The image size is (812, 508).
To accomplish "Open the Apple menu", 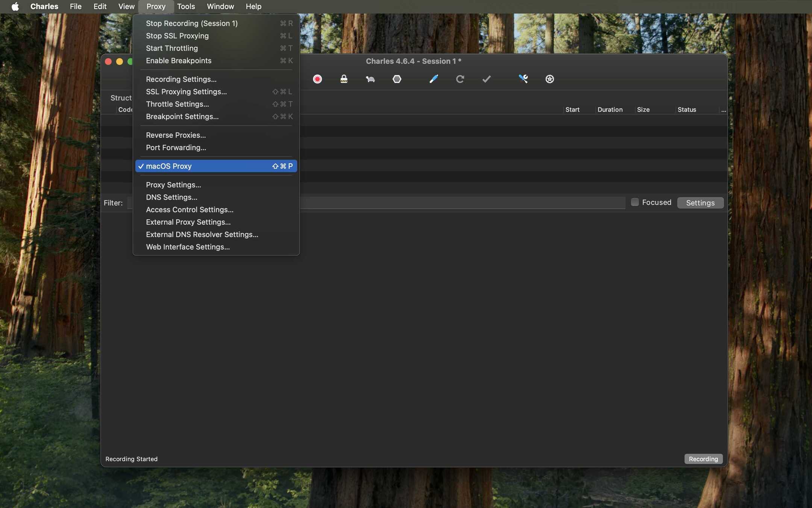I will pyautogui.click(x=15, y=6).
